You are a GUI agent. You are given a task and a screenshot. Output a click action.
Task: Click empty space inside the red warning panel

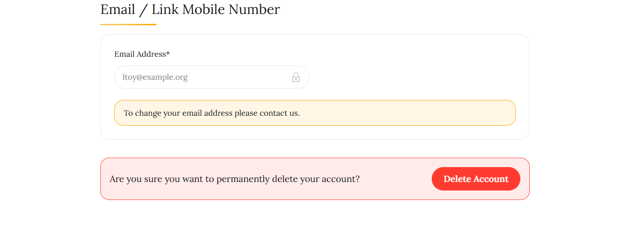point(396,179)
